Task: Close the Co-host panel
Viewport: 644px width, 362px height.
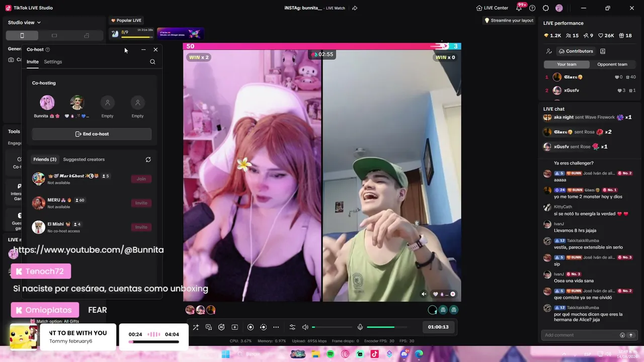Action: (155, 50)
